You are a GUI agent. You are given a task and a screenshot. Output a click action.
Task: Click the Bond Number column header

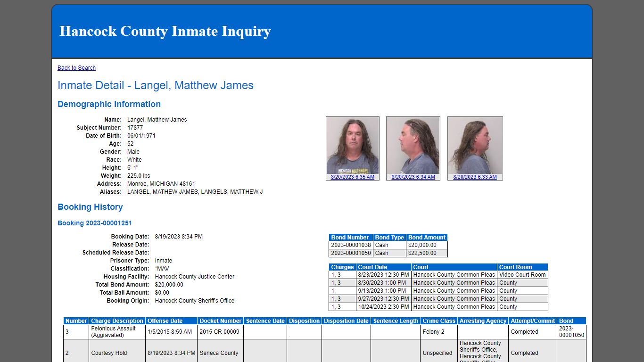(351, 238)
